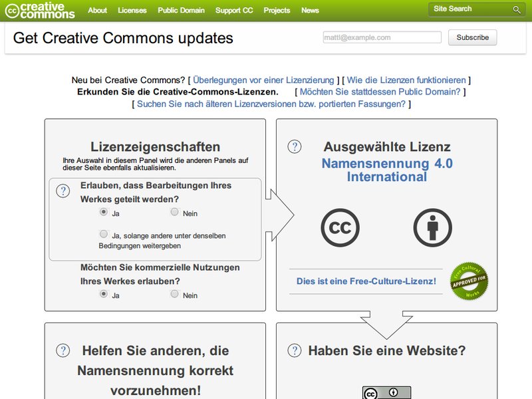Click Namensnennung 4.0 International license link
Image resolution: width=532 pixels, height=399 pixels.
click(x=387, y=170)
